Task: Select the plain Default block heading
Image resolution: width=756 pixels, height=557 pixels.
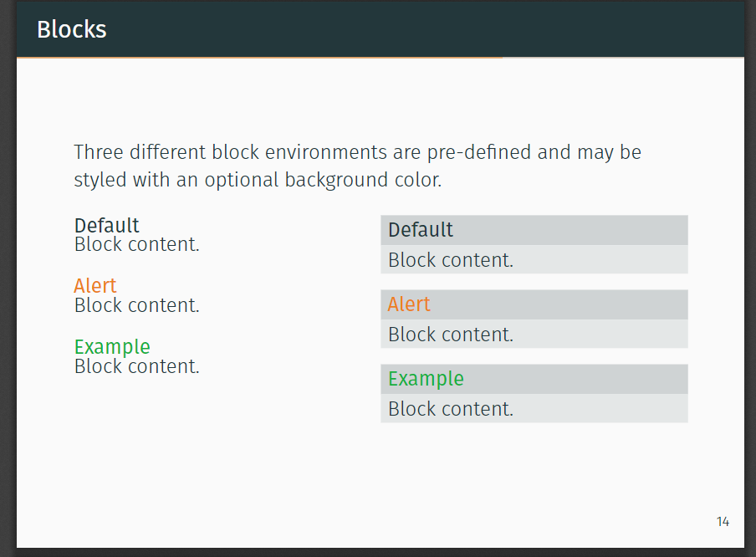Action: tap(106, 225)
